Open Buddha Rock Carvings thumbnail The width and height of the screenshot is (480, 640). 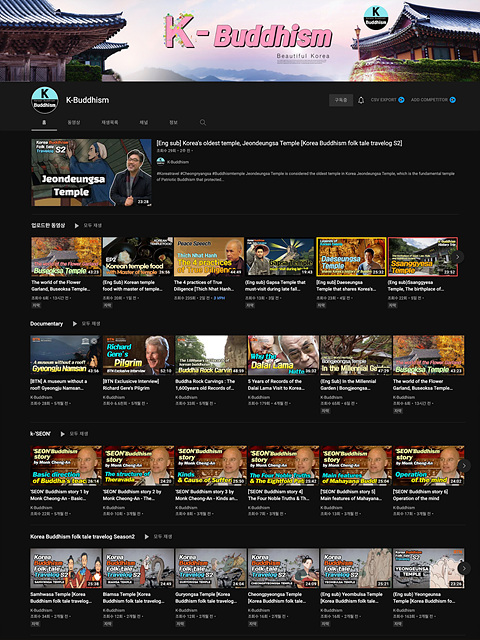click(x=211, y=355)
